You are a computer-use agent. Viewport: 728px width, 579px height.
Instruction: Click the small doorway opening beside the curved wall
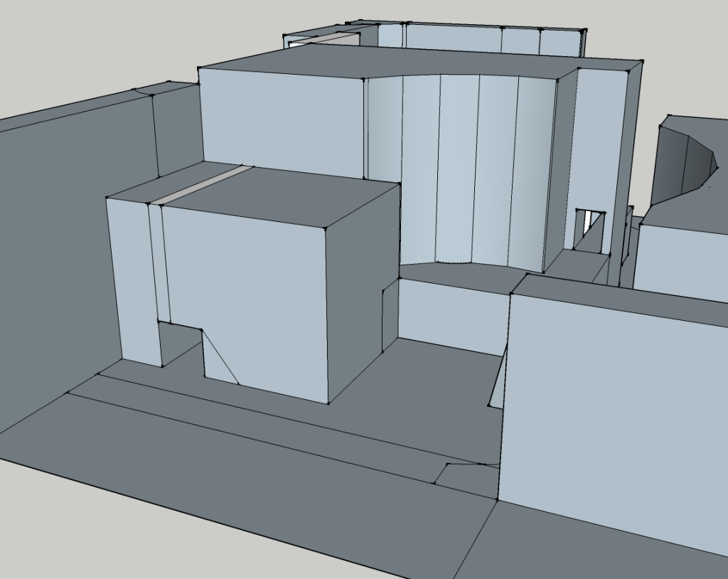(x=590, y=230)
